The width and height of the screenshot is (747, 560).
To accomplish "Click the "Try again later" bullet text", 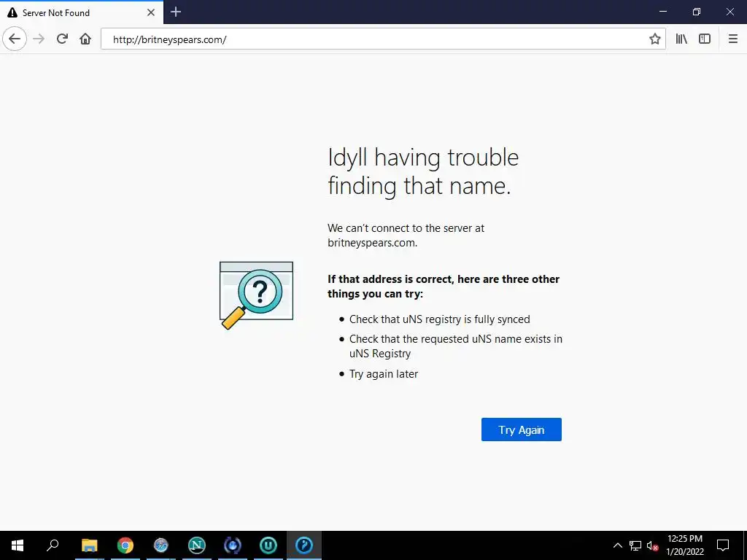I will (384, 374).
